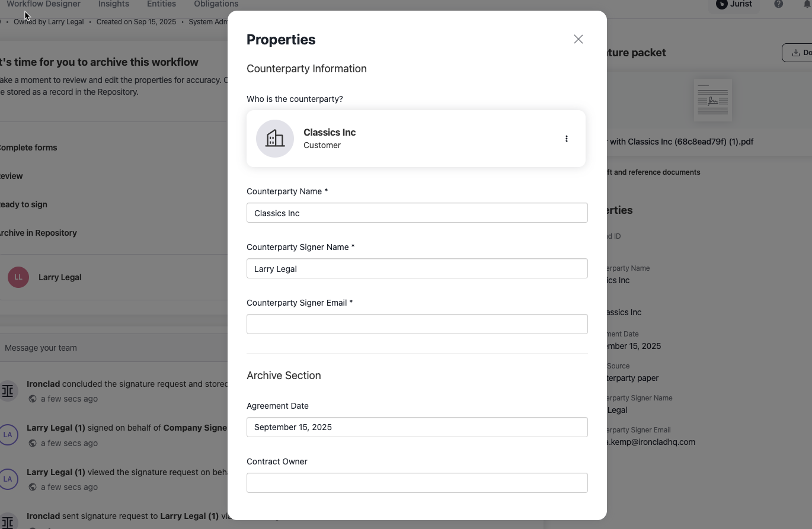Open the Contract Owner selector
The width and height of the screenshot is (812, 529).
click(x=417, y=482)
